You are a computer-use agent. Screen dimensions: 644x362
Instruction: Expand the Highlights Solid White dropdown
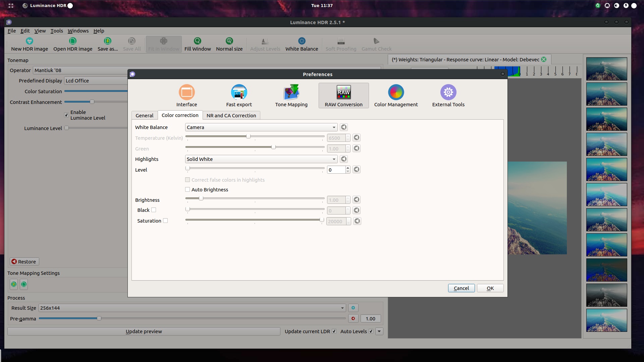point(261,159)
